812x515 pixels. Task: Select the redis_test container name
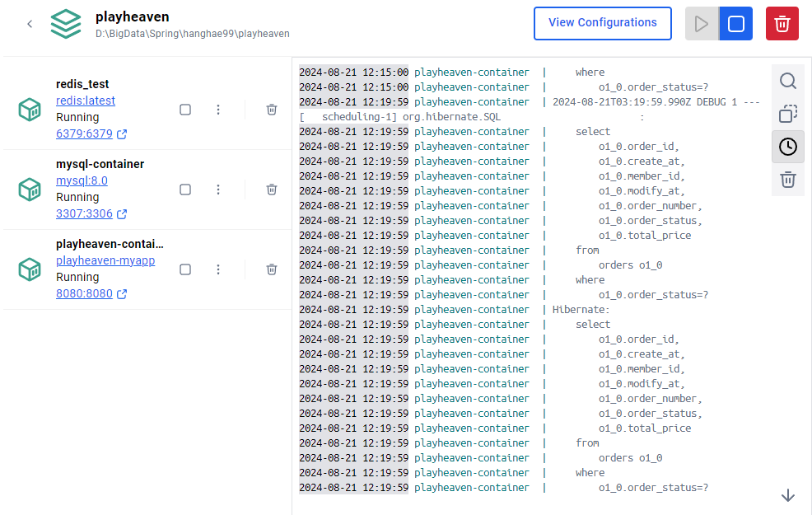pyautogui.click(x=82, y=84)
